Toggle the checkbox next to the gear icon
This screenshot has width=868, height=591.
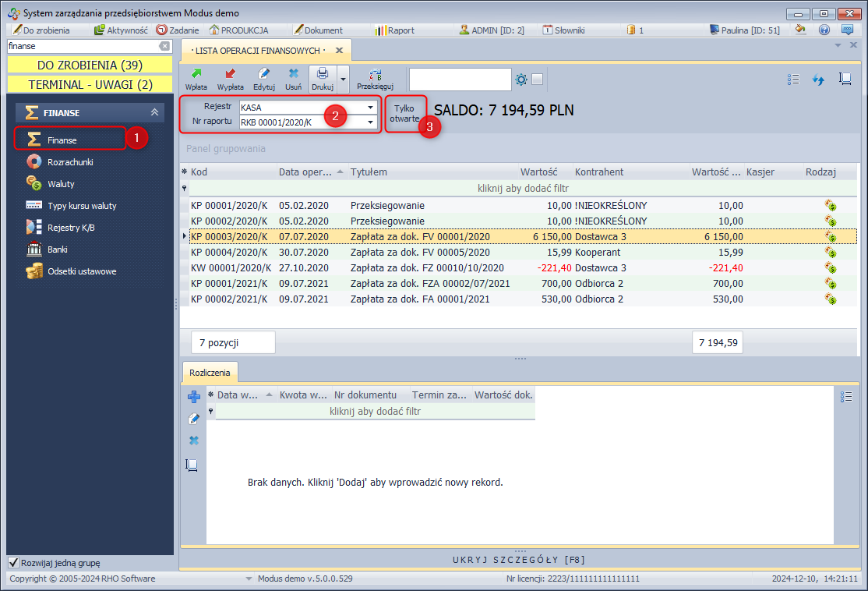tap(538, 80)
